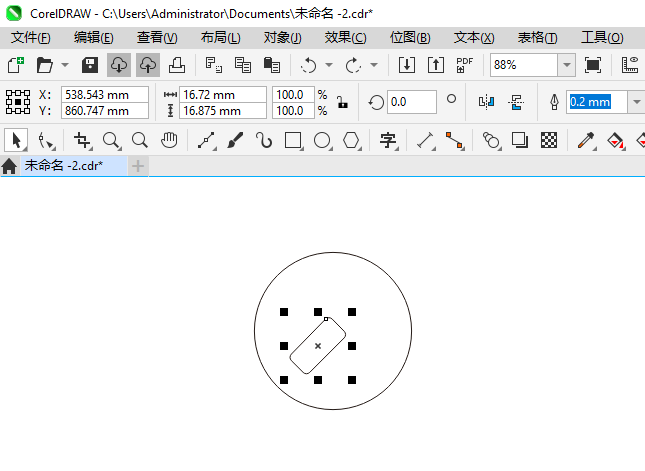This screenshot has width=645, height=471.
Task: Select the Color Eyedropper tool
Action: (x=586, y=141)
